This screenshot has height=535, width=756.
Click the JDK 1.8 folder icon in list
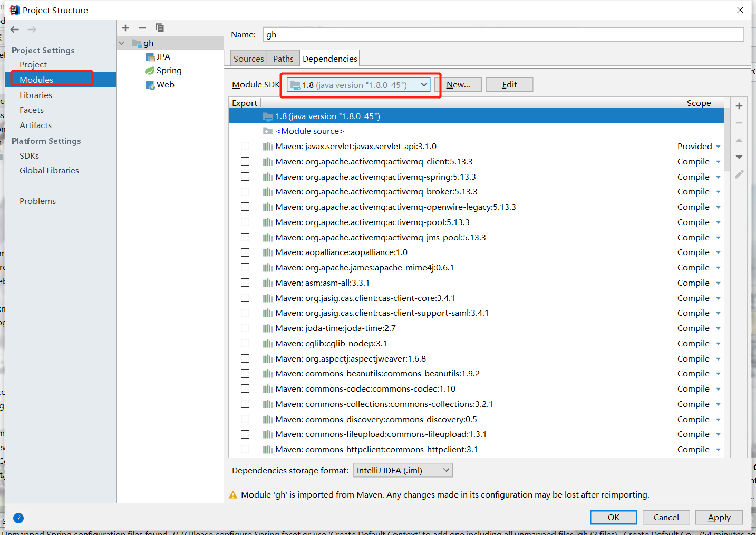[268, 116]
